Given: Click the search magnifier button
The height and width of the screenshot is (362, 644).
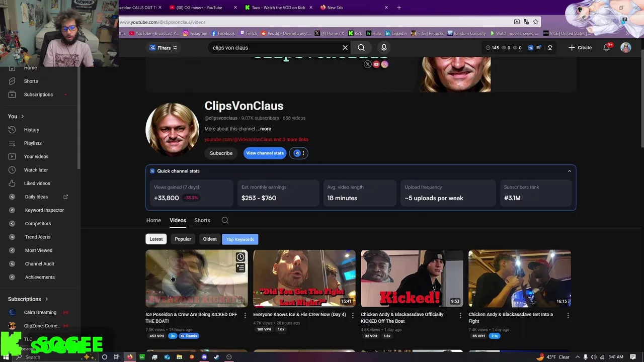Looking at the screenshot, I should pos(361,48).
